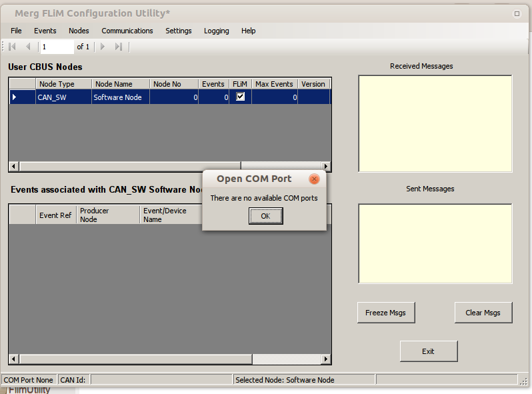Click the Events column header in nodes table
Image resolution: width=532 pixels, height=394 pixels.
pos(214,84)
